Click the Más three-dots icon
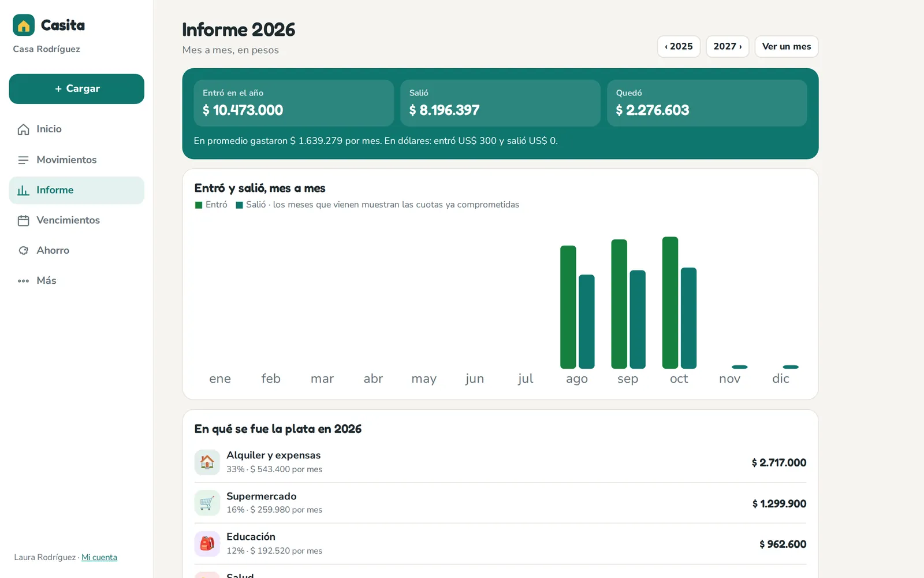Image resolution: width=924 pixels, height=578 pixels. point(23,281)
